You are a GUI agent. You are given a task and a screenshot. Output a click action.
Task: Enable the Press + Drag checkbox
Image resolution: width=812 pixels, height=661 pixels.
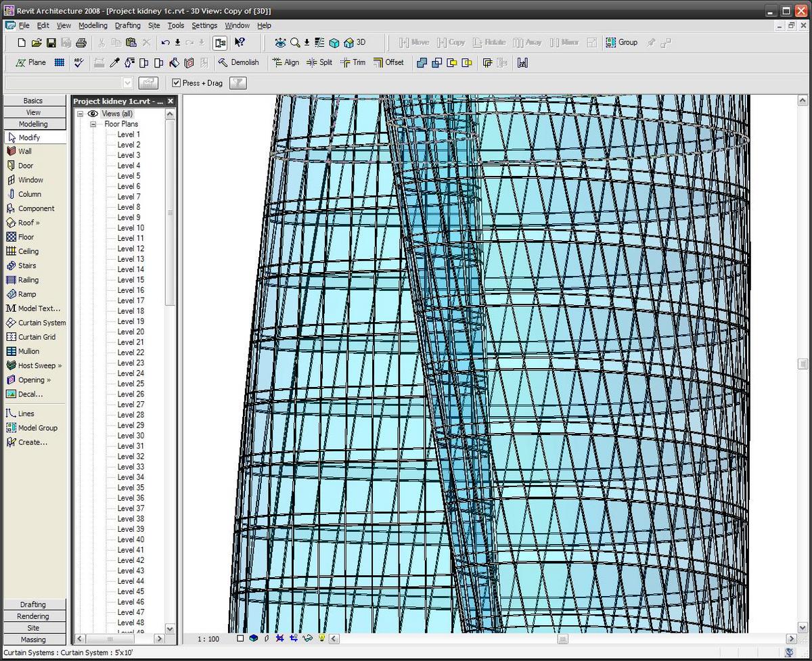[177, 83]
